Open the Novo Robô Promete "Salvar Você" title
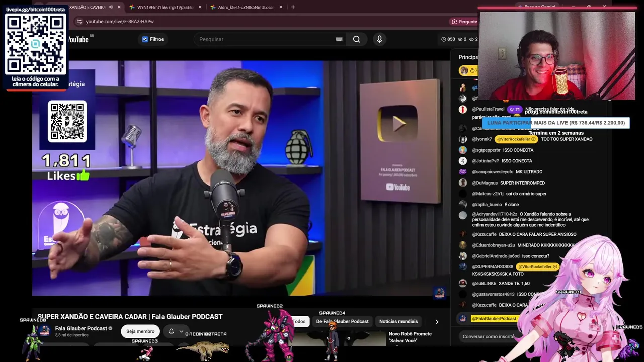This screenshot has height=362, width=644. point(410,337)
